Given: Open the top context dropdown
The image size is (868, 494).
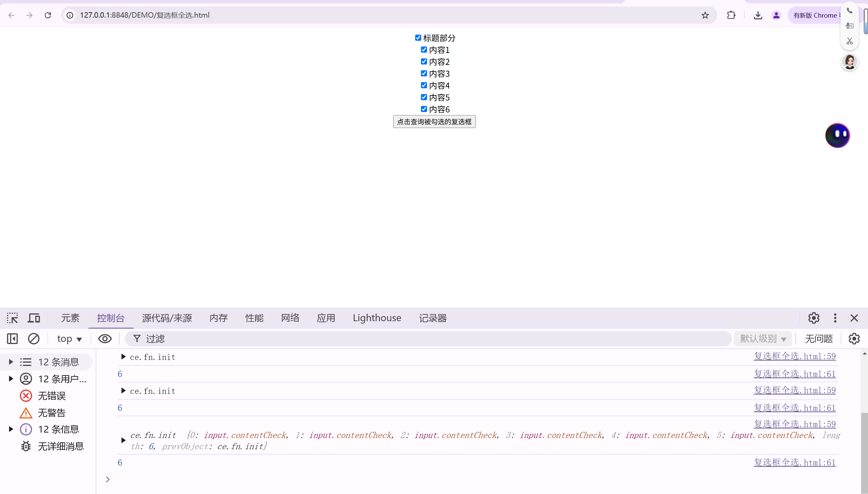Looking at the screenshot, I should pos(70,339).
